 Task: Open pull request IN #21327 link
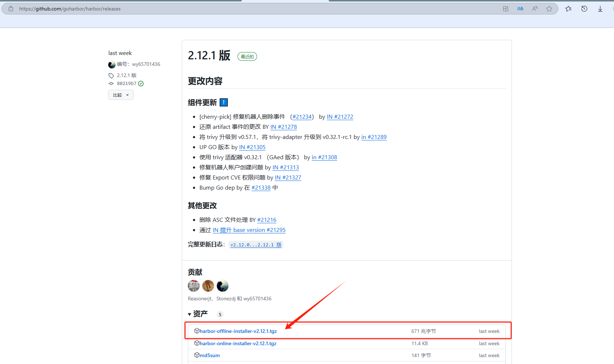click(288, 177)
